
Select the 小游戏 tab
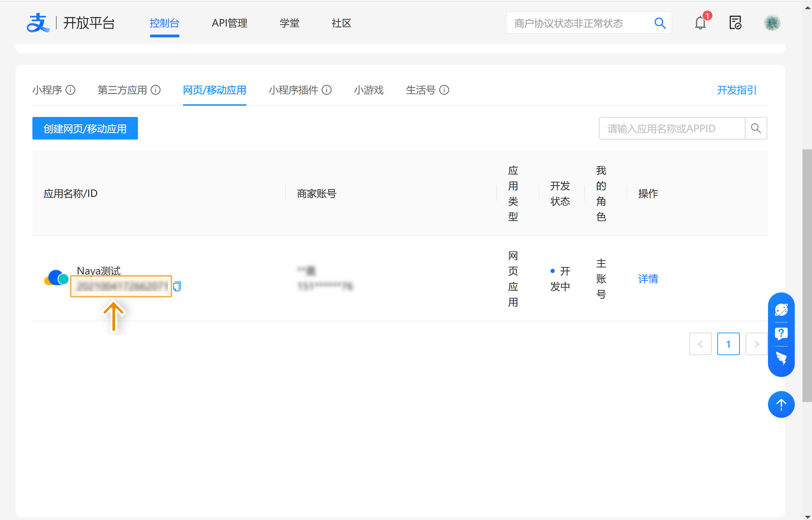pos(369,90)
